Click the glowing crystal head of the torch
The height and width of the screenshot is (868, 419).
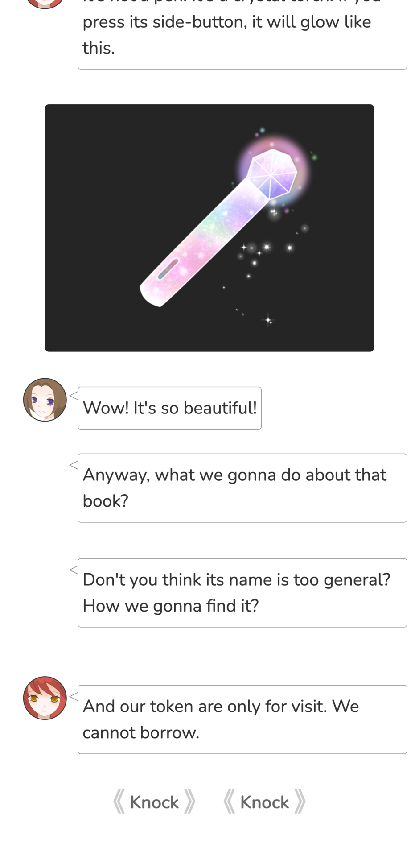point(272,174)
